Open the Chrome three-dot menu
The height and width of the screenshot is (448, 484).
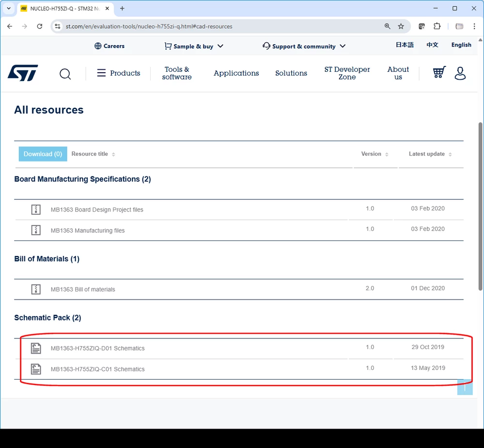[474, 26]
